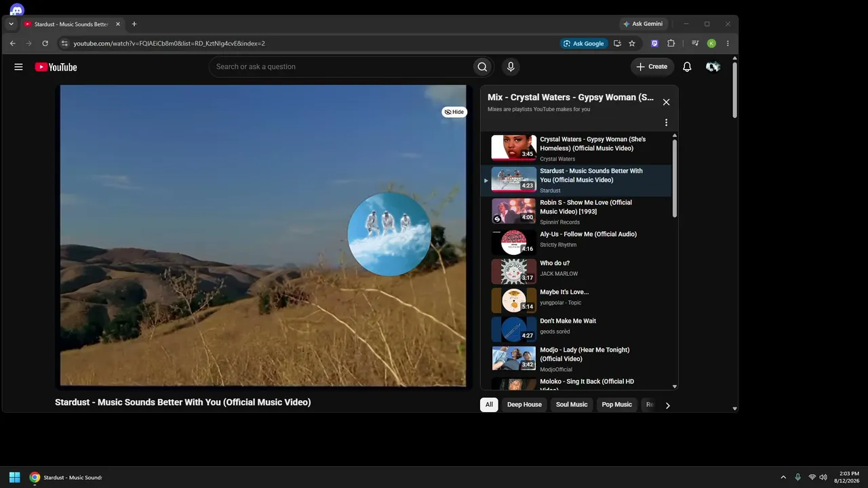Open the volume speaker tray icon
The image size is (868, 488).
pos(823,477)
